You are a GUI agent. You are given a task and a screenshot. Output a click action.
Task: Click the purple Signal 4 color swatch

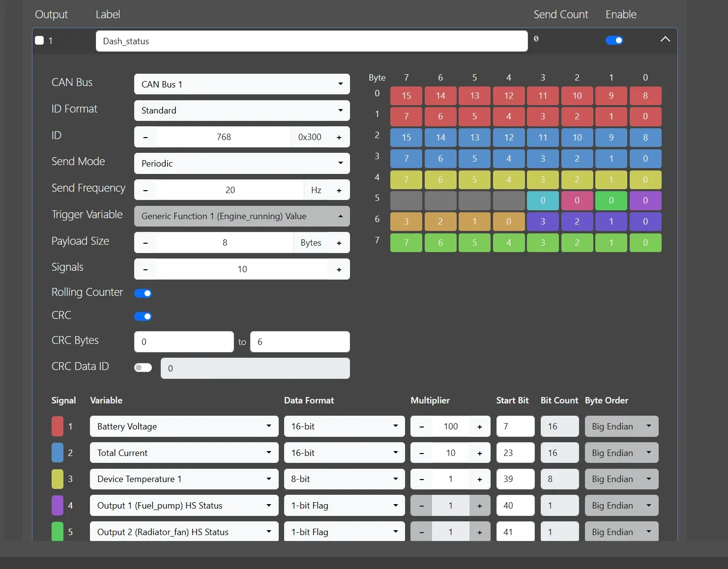[58, 506]
